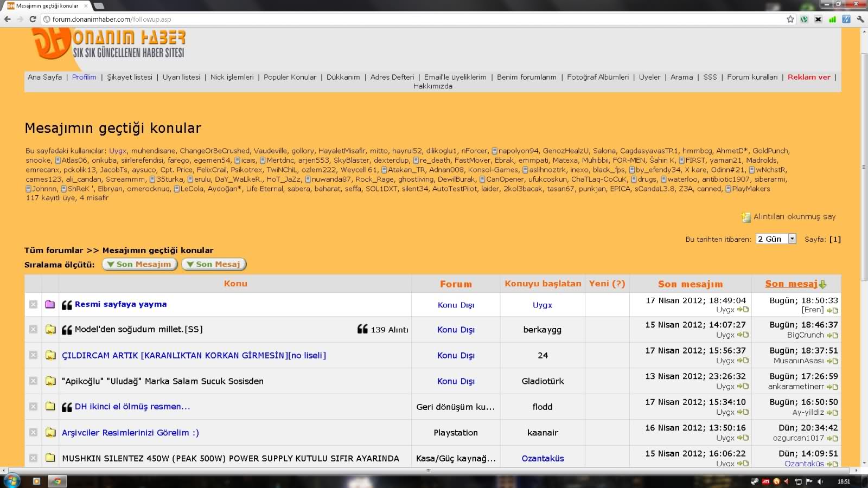Open a new browser tab
868x488 pixels.
99,6
